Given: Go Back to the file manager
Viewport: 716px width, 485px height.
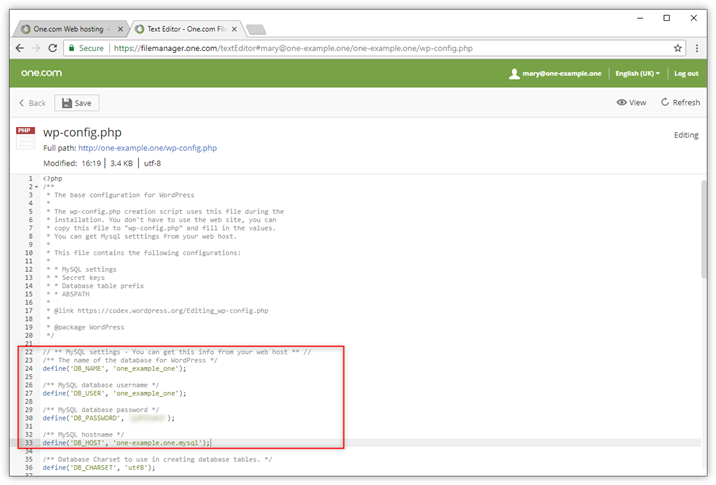Looking at the screenshot, I should click(32, 103).
